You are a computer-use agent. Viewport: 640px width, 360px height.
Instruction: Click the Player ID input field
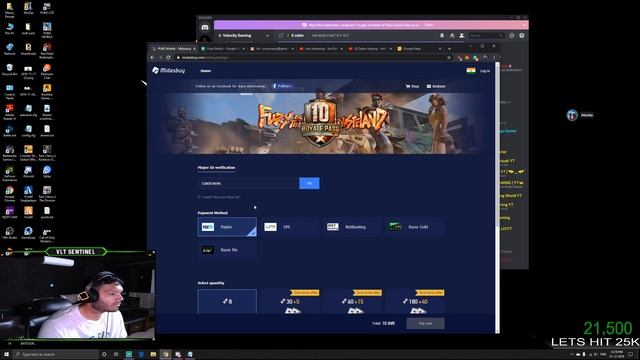[x=248, y=183]
